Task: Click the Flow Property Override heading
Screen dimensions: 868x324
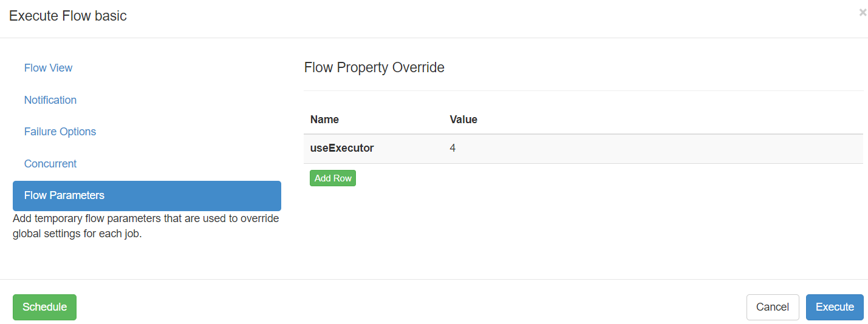Action: (x=374, y=67)
